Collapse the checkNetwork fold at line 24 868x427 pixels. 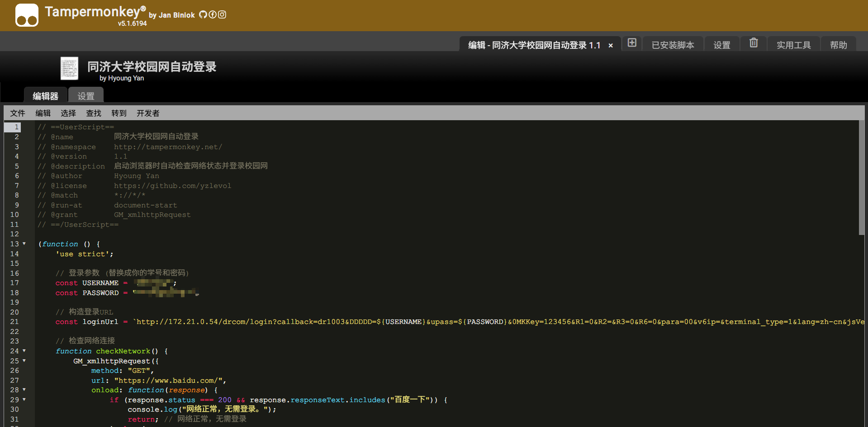pos(24,351)
